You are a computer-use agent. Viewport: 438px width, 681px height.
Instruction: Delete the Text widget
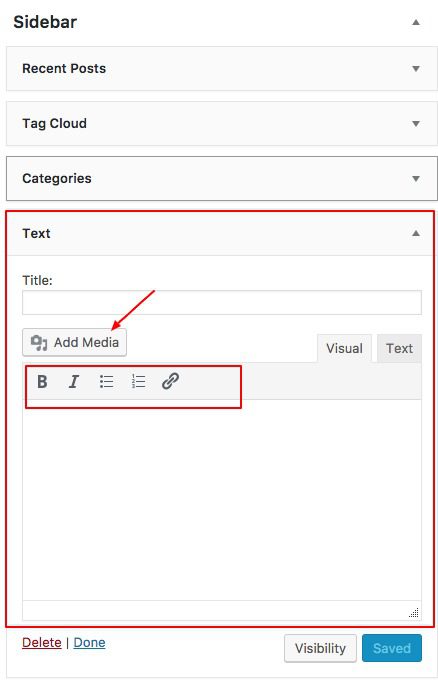(42, 642)
